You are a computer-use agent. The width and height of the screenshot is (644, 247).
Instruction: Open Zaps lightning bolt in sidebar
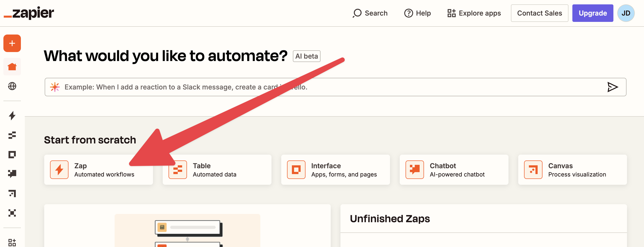[x=12, y=116]
